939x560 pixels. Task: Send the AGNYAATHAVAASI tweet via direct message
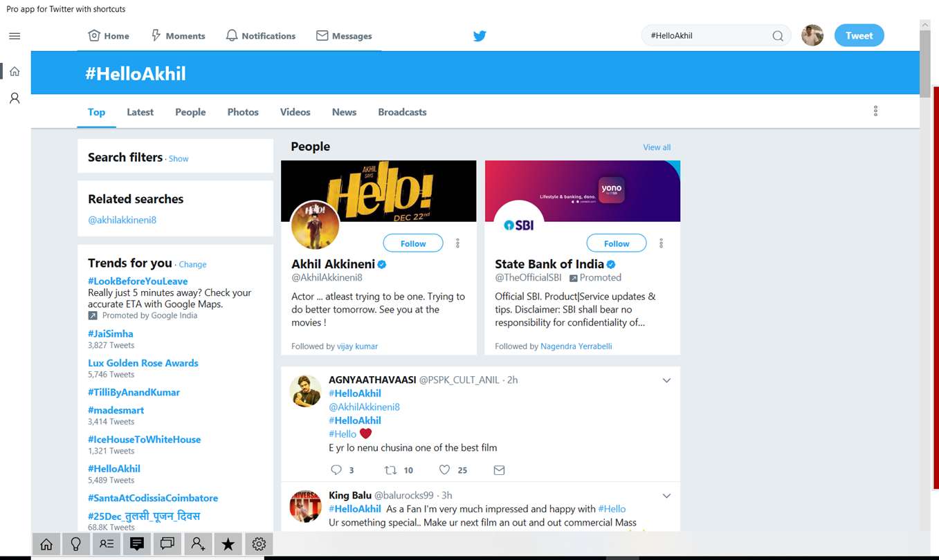tap(499, 470)
